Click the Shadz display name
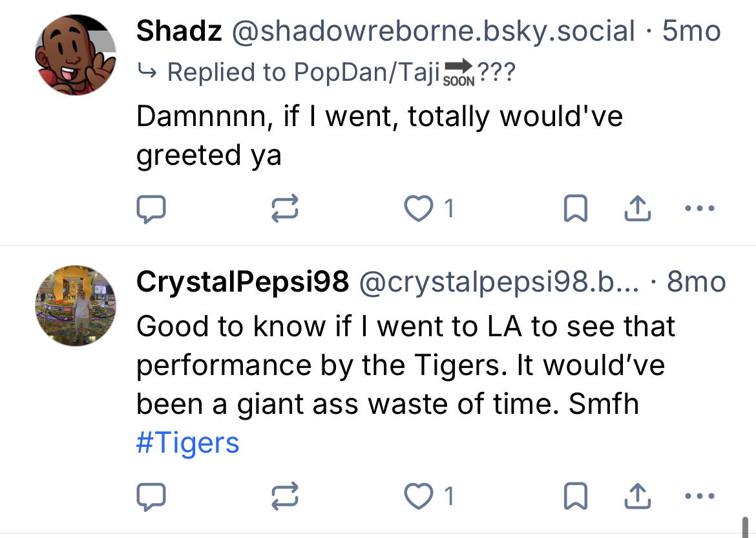Viewport: 756px width, 538px height. 179,31
